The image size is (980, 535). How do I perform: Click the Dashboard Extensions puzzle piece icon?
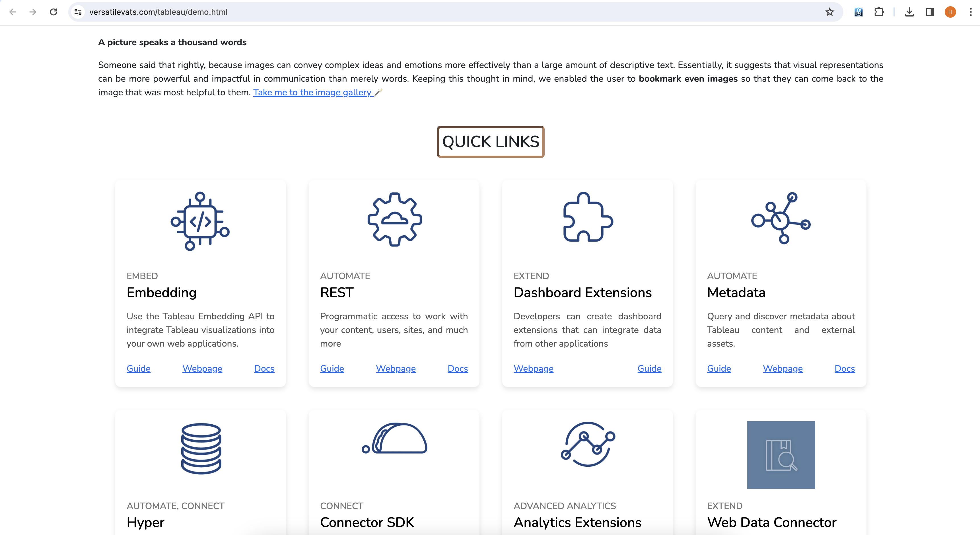(x=587, y=217)
